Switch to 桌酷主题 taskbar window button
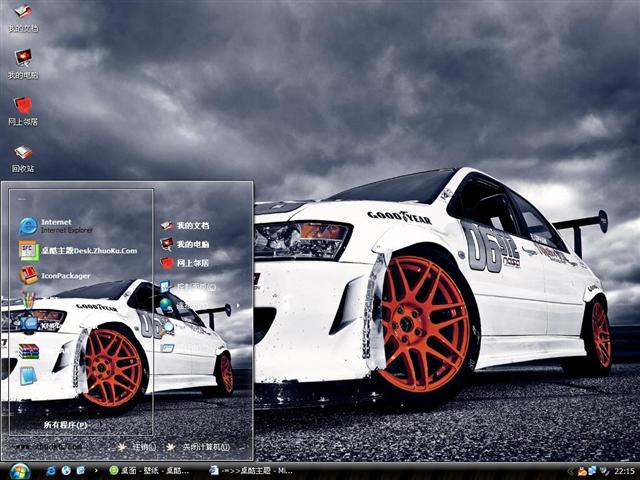 click(250, 470)
